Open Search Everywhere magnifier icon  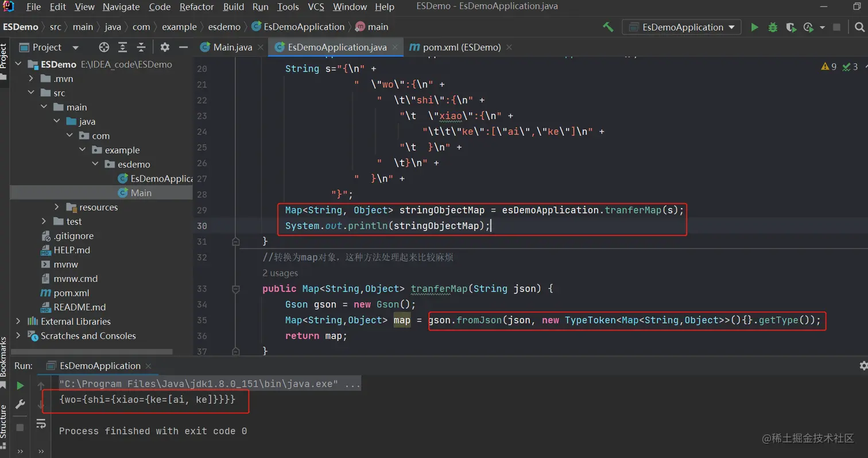pyautogui.click(x=859, y=27)
